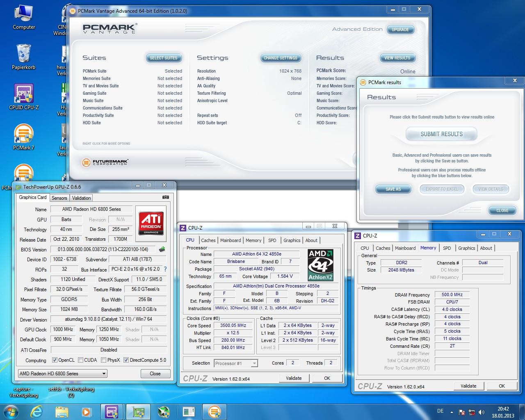This screenshot has height=420, width=525.
Task: Click the GPU-Z screenshot camera icon
Action: [x=166, y=197]
